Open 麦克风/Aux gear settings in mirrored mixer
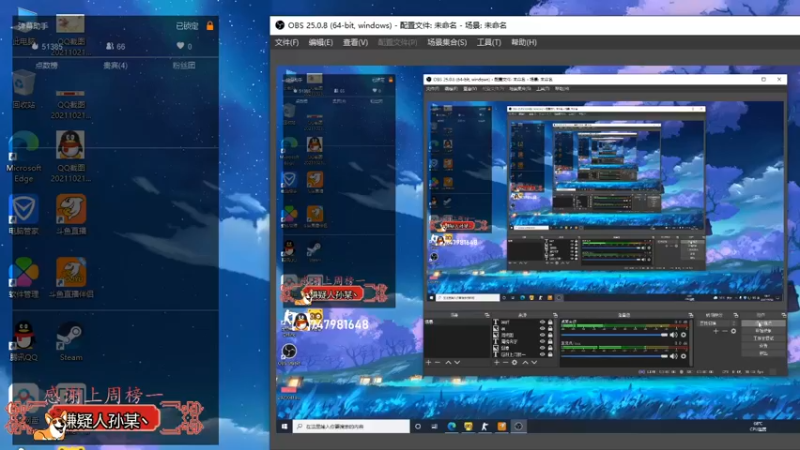This screenshot has height=450, width=800. (x=683, y=356)
